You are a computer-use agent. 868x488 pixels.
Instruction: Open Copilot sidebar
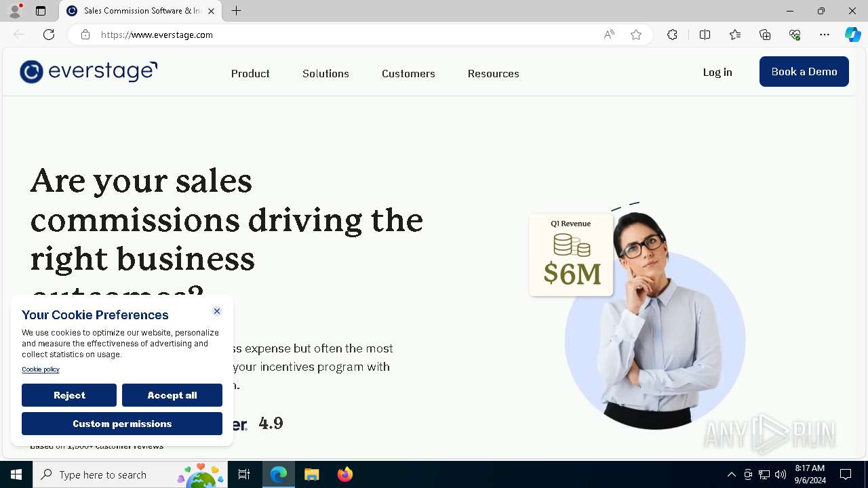[x=852, y=35]
